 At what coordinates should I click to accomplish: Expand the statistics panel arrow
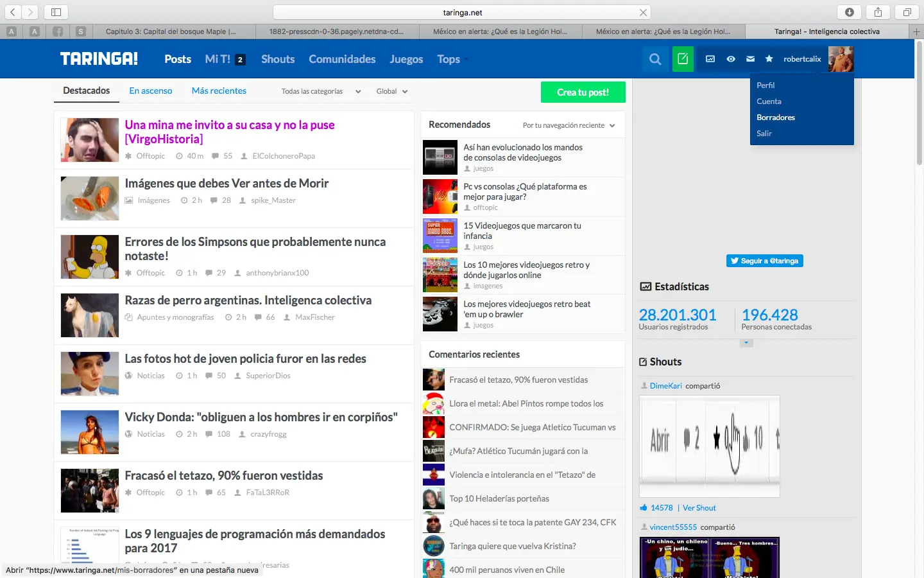click(746, 343)
